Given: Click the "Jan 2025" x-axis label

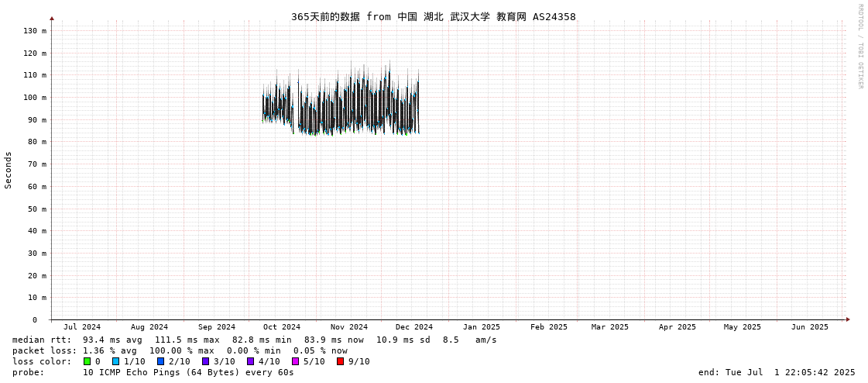Looking at the screenshot, I should click(x=482, y=327).
